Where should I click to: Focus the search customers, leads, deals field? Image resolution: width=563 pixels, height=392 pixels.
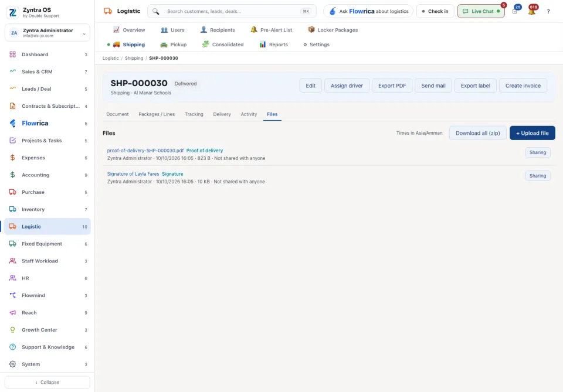click(x=232, y=12)
